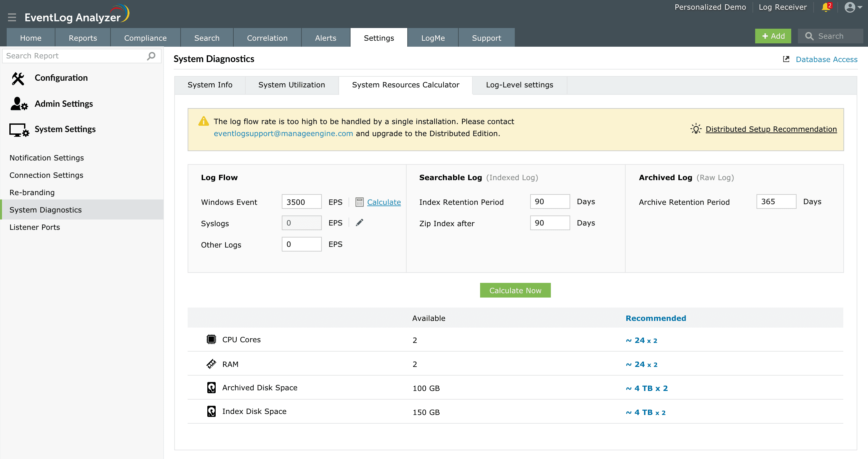
Task: Open the Correlation main tab
Action: click(267, 38)
